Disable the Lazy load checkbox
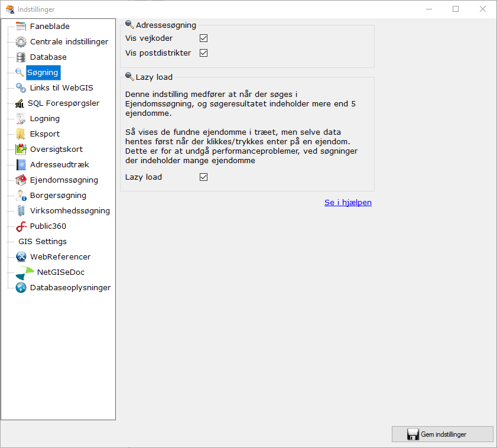This screenshot has width=497, height=448. 203,177
